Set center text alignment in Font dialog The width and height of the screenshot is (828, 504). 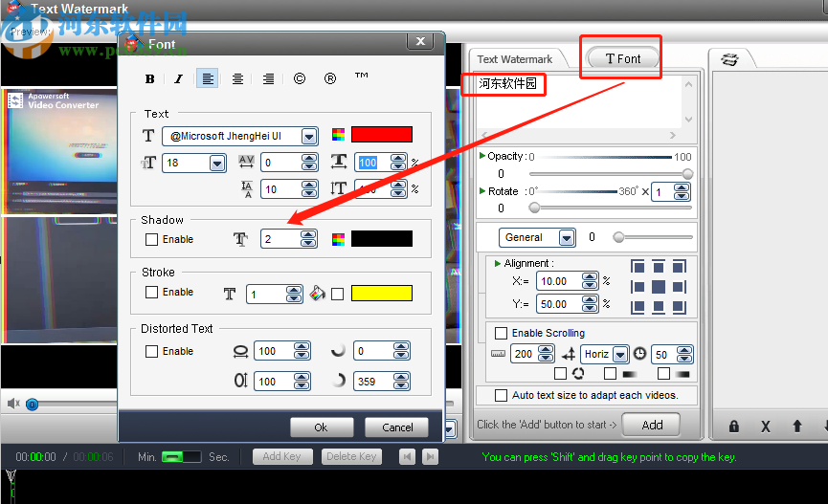tap(237, 79)
